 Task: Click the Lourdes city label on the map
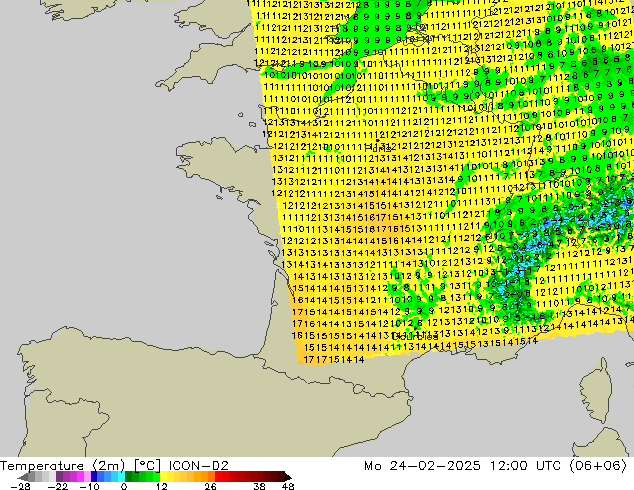pos(415,336)
